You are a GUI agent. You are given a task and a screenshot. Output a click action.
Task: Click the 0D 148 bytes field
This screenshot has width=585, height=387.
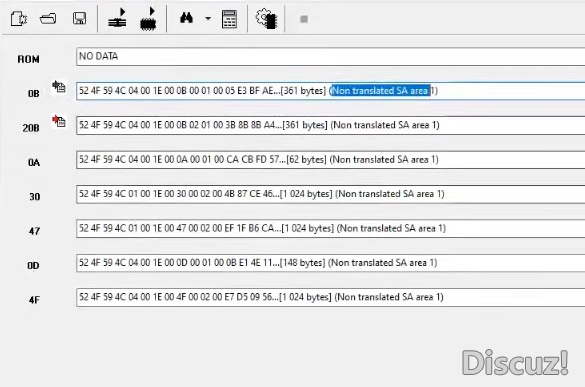pos(331,263)
